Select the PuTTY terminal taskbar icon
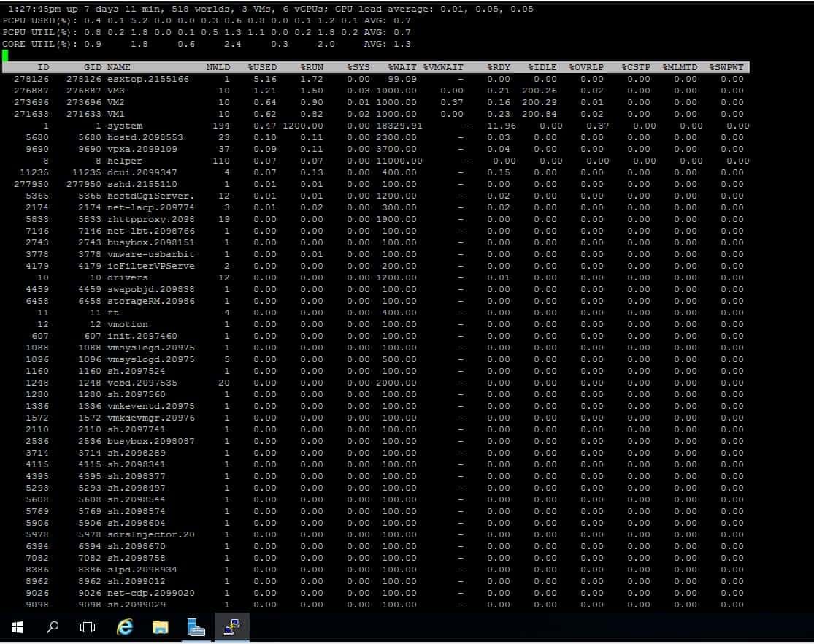 click(231, 627)
